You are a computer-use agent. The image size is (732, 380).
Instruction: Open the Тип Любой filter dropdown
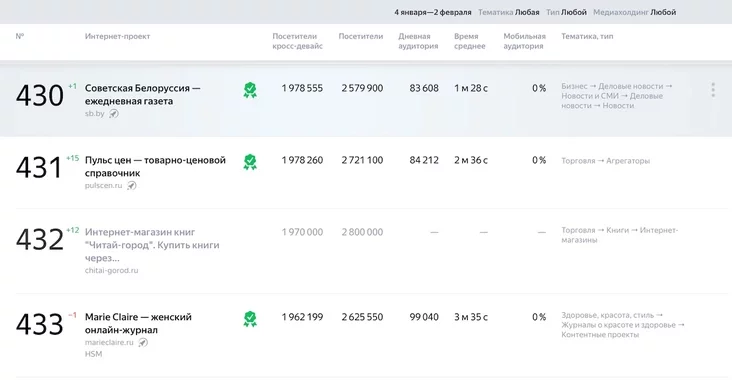566,13
